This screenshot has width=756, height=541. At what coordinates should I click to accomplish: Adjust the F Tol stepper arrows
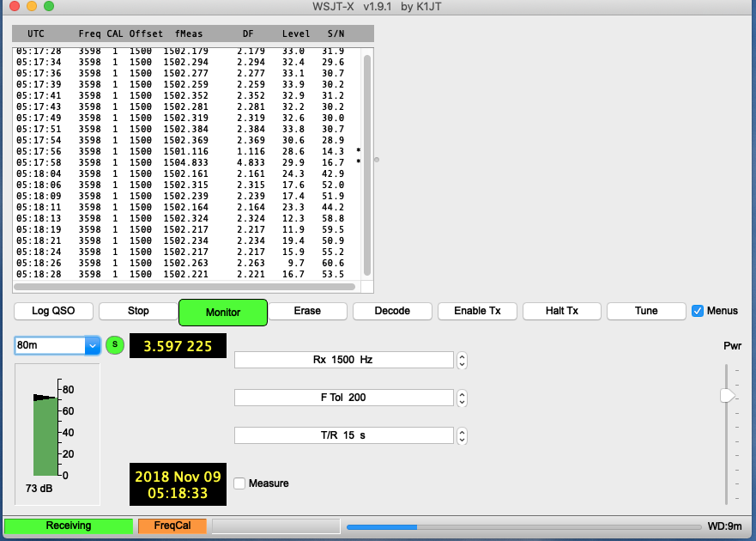462,398
